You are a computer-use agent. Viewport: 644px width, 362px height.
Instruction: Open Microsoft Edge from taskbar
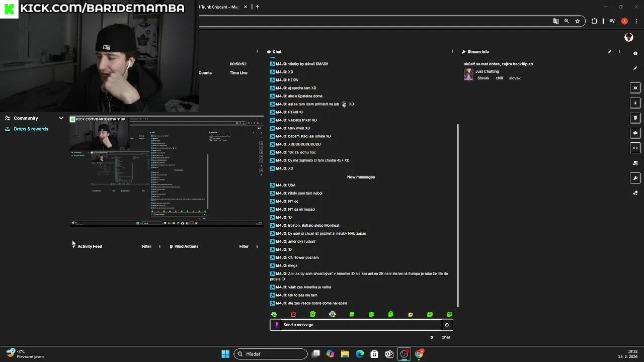point(360,354)
